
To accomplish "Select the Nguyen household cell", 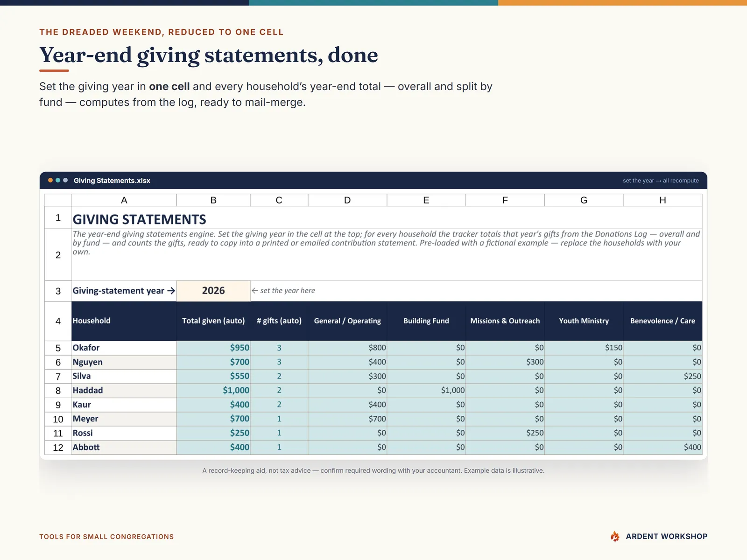I will point(124,362).
